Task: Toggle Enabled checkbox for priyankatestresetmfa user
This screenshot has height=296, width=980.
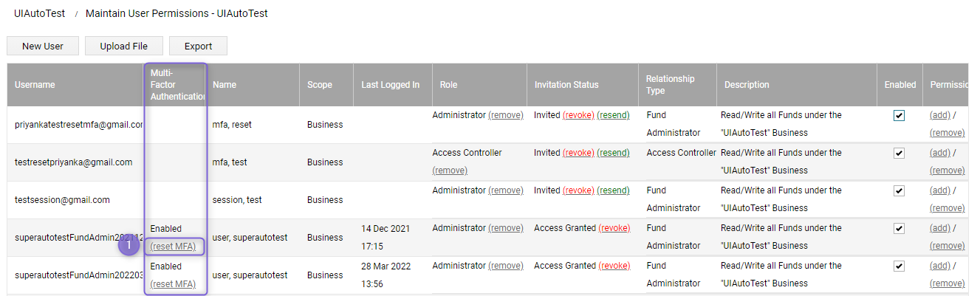Action: click(899, 115)
